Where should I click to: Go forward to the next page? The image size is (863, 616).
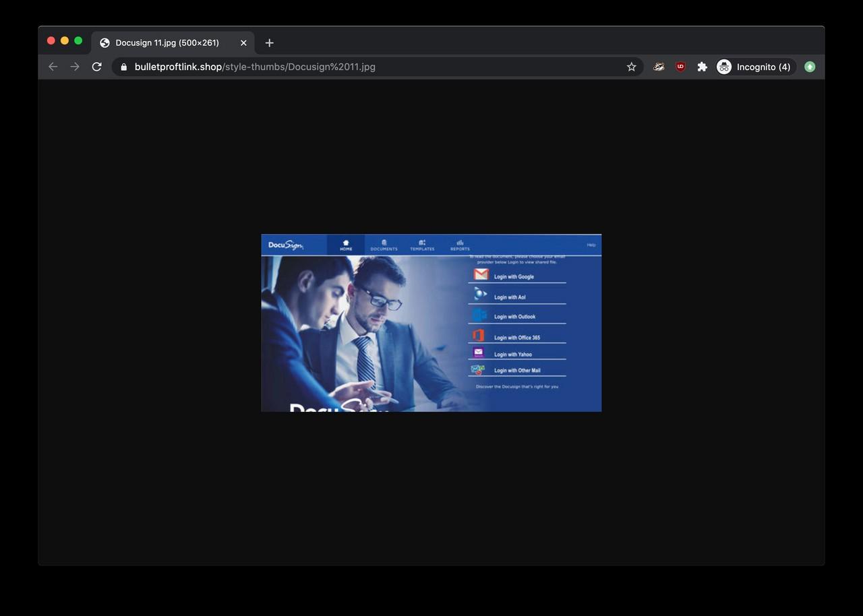click(x=75, y=67)
